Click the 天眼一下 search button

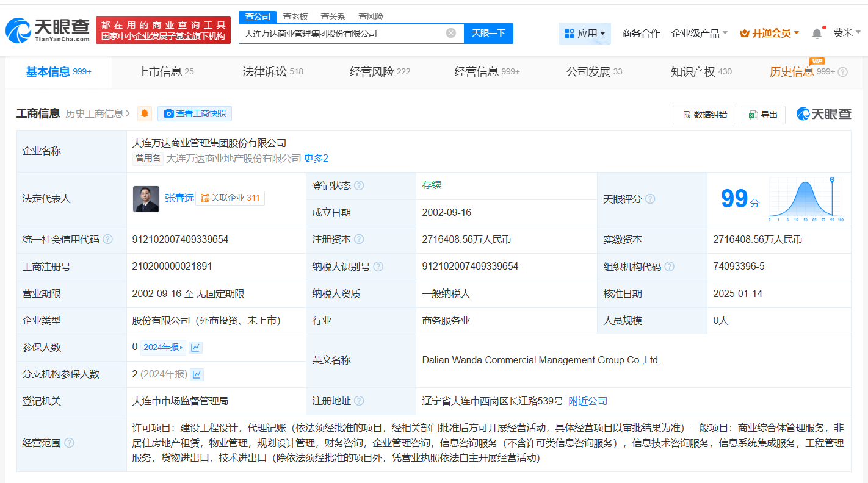(488, 34)
